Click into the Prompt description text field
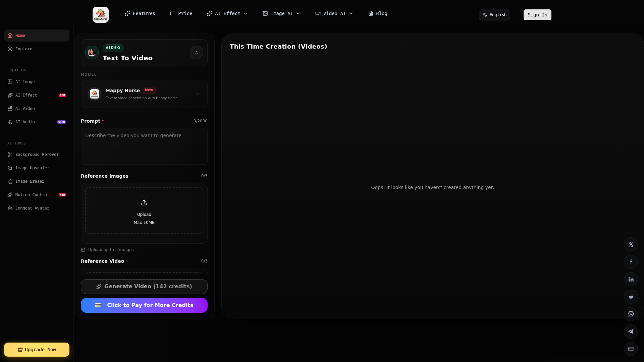Viewport: 644px width, 362px height. click(x=144, y=146)
